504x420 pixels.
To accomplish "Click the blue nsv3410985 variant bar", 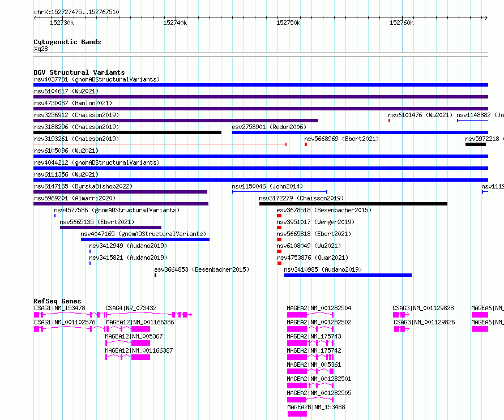I will 348,275.
